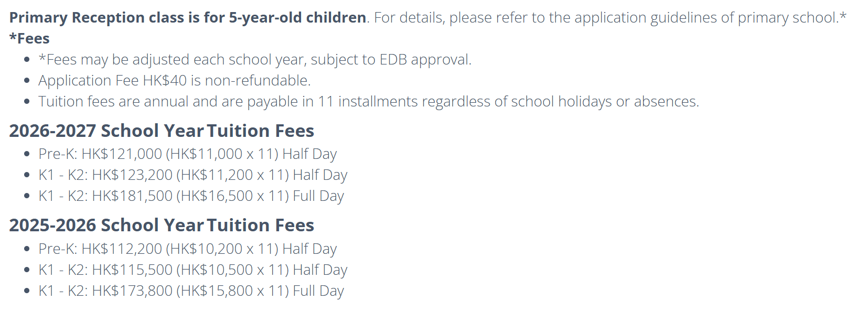The image size is (868, 311).
Task: Click the annual tuition fees bullet line
Action: pyautogui.click(x=368, y=102)
